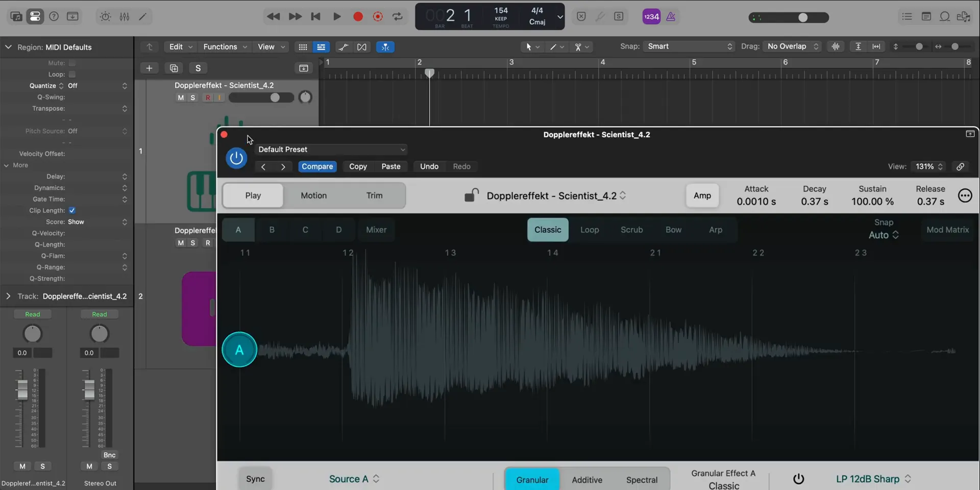The image size is (980, 490).
Task: Open the Library icon in control bar
Action: coord(16,16)
